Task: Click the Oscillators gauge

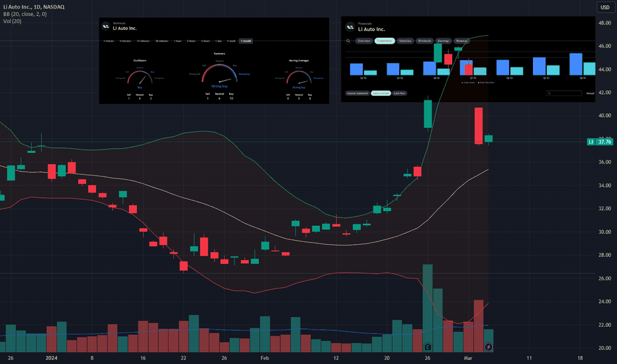Action: point(140,77)
